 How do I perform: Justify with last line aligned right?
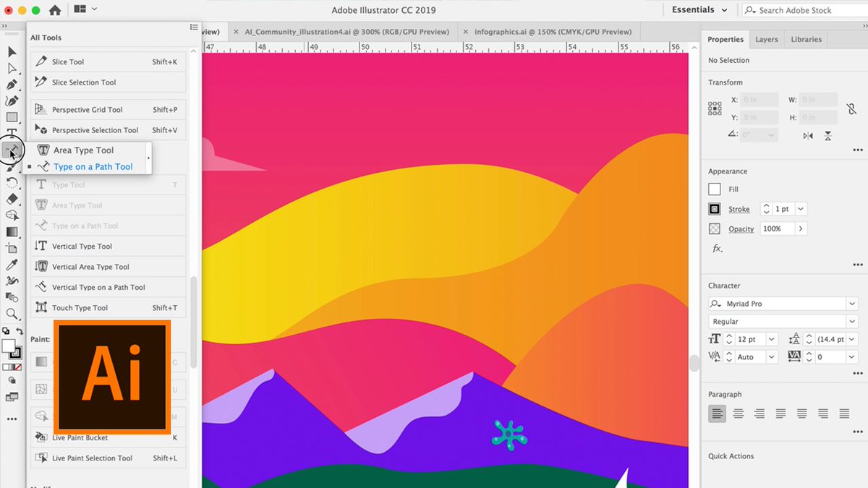(823, 414)
